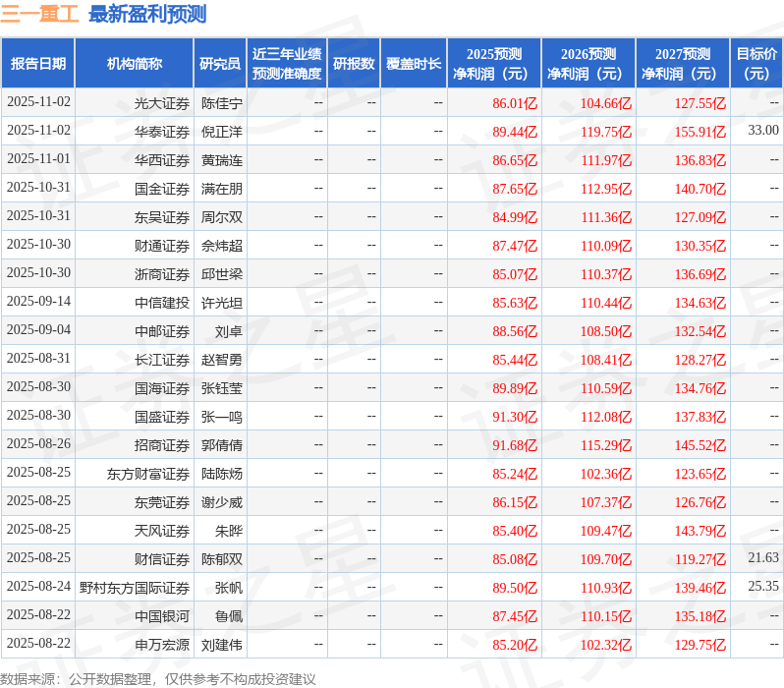Click researcher name 刘建伟
This screenshot has height=688, width=784.
tap(222, 646)
